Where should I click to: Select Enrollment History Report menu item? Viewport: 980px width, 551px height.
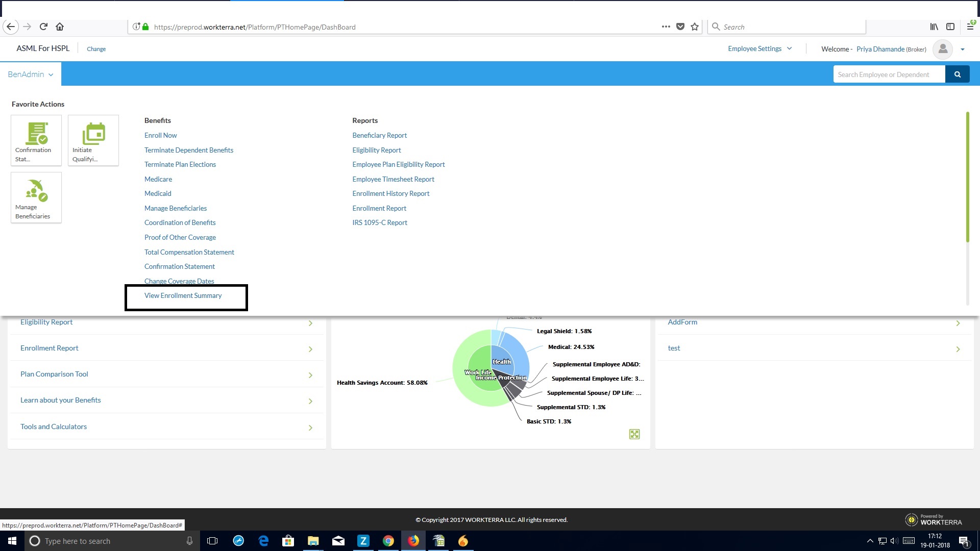tap(390, 194)
